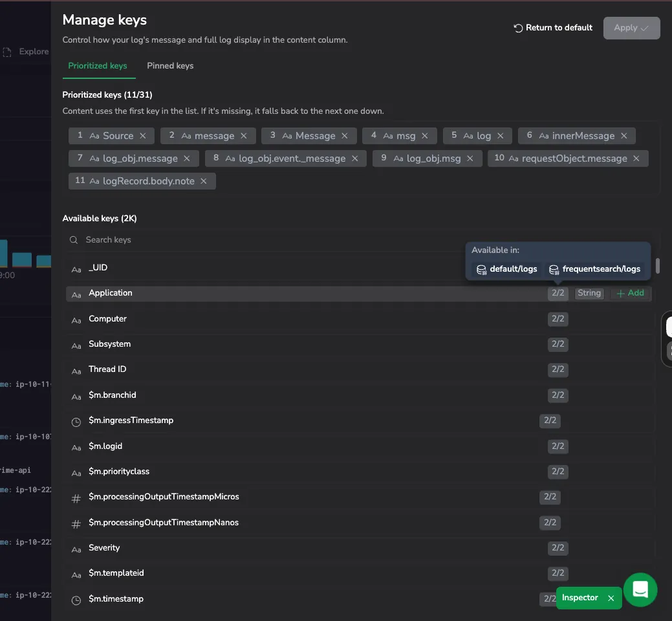
Task: Click the String type badge on Application
Action: (589, 293)
